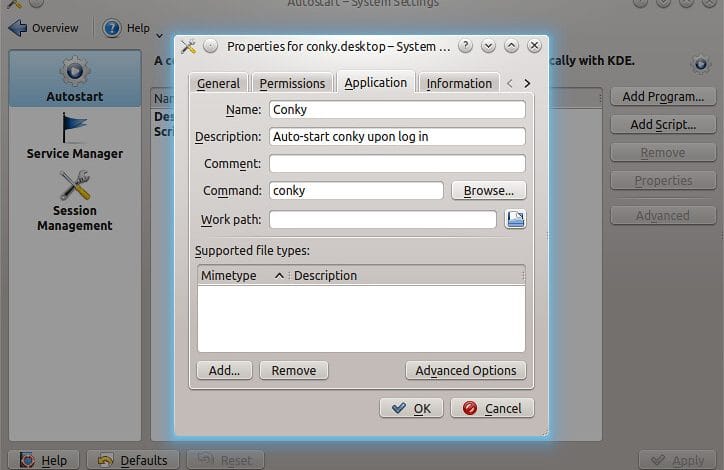Image resolution: width=724 pixels, height=470 pixels.
Task: Open Service Manager flag icon
Action: click(x=74, y=127)
